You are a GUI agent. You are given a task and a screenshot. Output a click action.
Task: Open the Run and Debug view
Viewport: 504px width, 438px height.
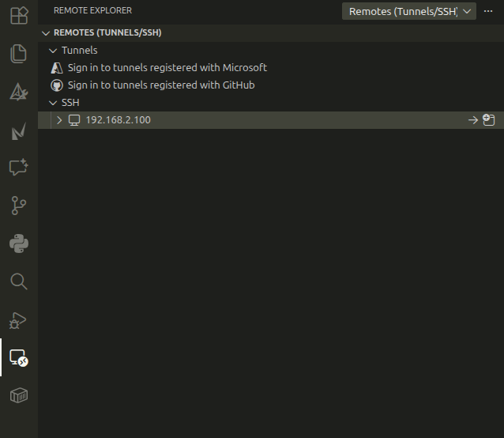click(x=18, y=320)
